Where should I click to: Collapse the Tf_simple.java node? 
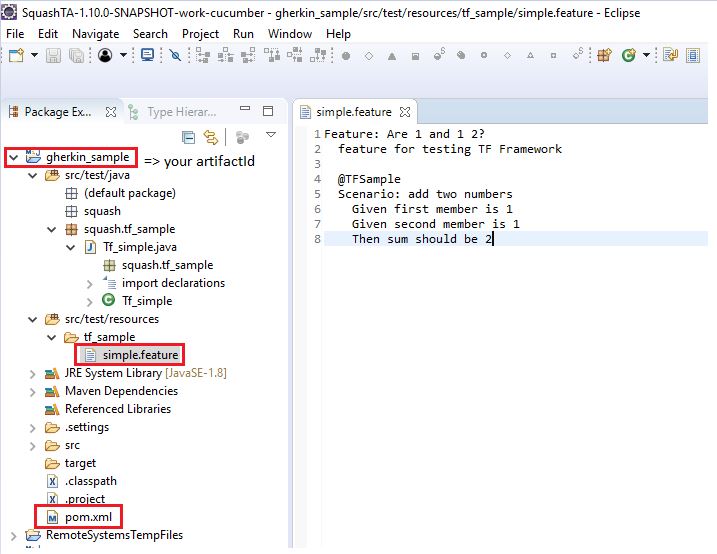pos(70,248)
